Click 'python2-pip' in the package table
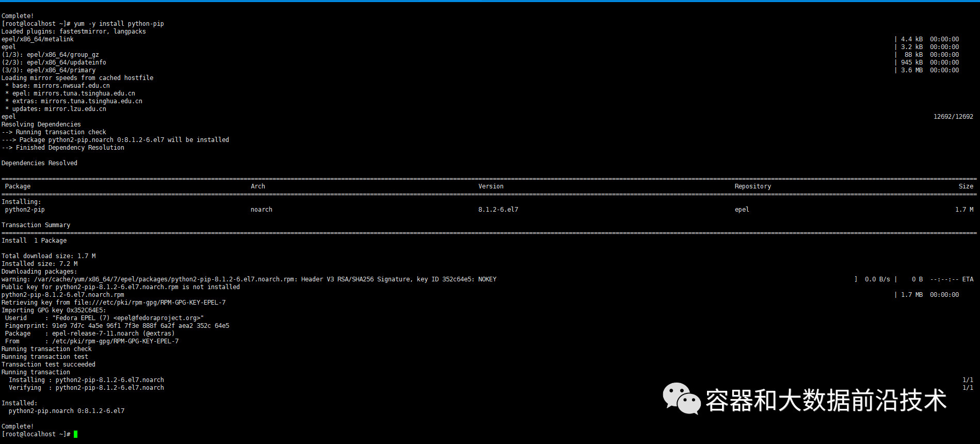The width and height of the screenshot is (980, 444). [25, 210]
